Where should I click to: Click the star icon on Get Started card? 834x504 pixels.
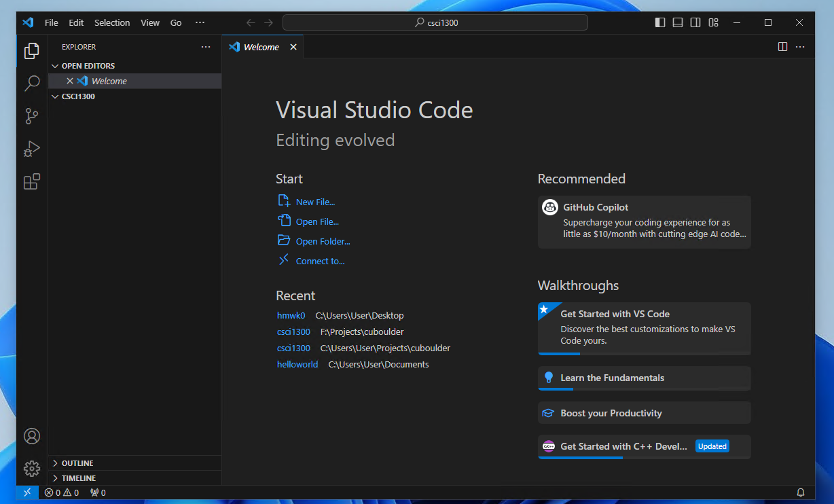click(x=543, y=309)
